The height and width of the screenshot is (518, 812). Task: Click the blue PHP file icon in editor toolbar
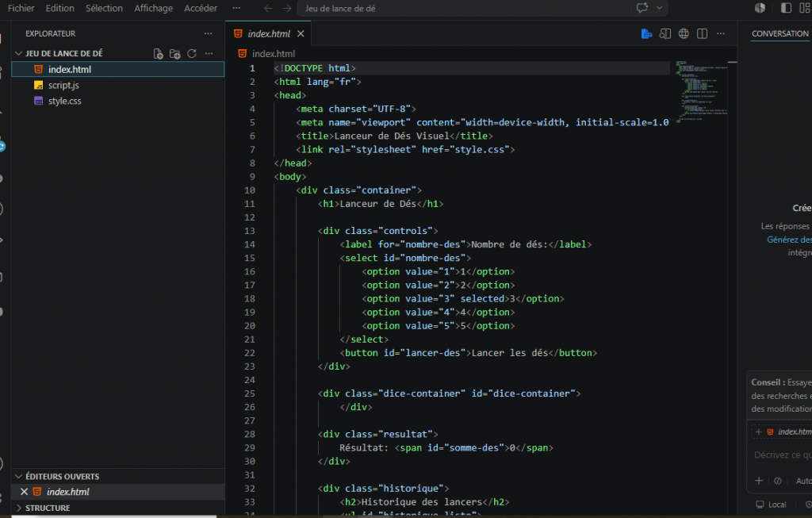(646, 33)
